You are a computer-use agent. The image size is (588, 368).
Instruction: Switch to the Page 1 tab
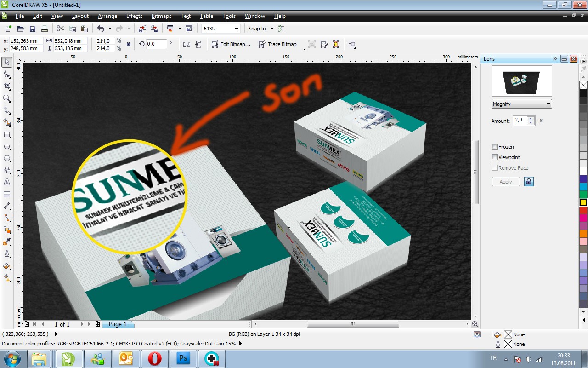point(118,324)
